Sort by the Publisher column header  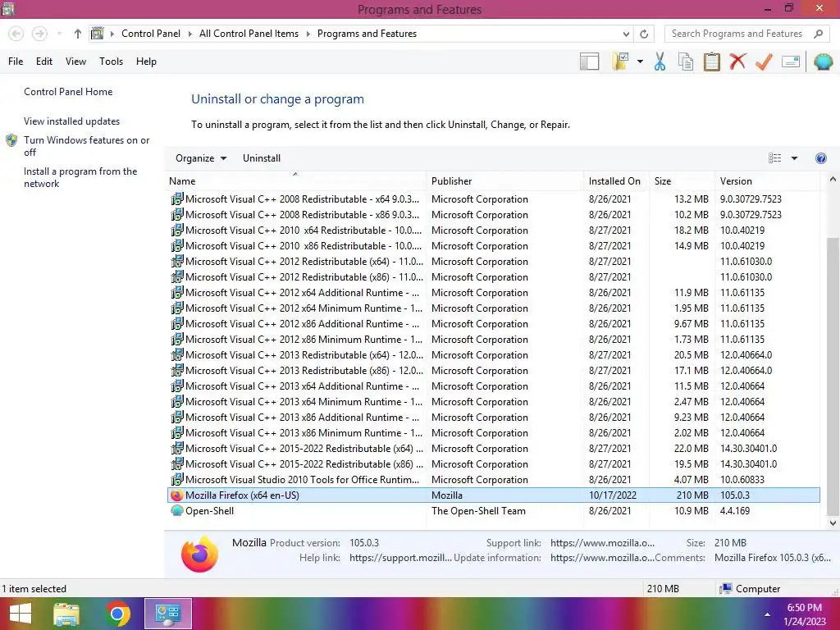coord(504,181)
